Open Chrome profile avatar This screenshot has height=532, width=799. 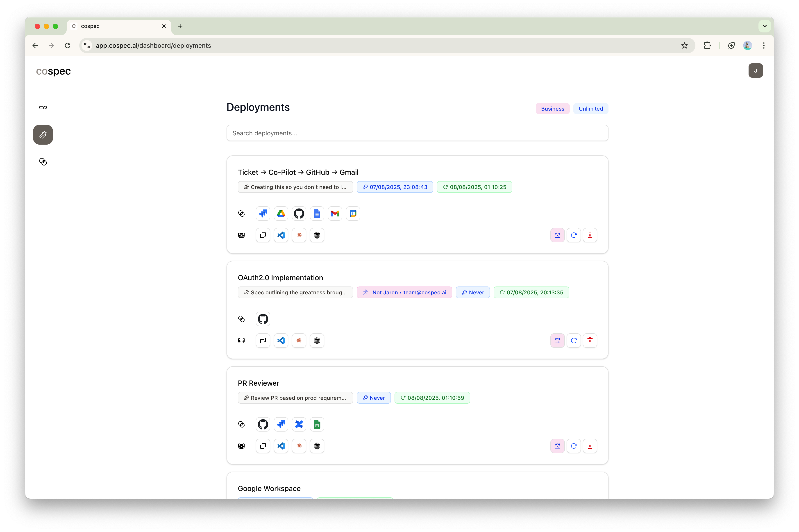(747, 45)
